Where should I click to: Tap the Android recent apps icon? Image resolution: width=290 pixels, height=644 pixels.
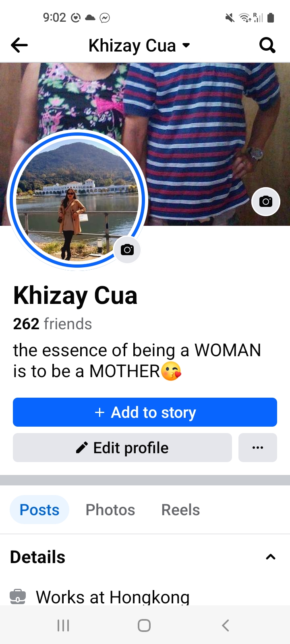pos(63,625)
